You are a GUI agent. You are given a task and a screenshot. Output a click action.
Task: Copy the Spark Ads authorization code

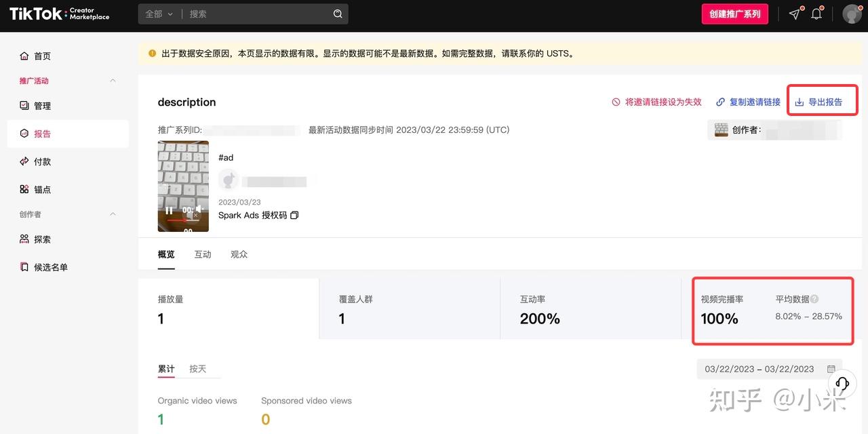tap(294, 215)
